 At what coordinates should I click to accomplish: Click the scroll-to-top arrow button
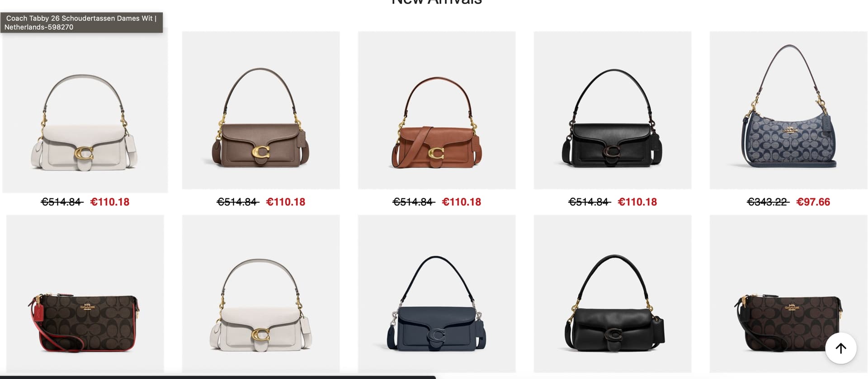pos(840,348)
